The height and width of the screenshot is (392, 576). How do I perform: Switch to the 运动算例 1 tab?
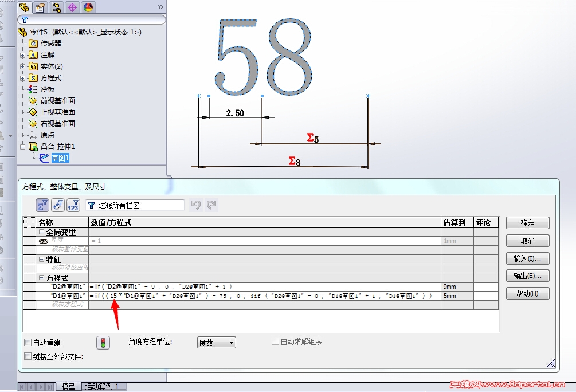coord(103,386)
